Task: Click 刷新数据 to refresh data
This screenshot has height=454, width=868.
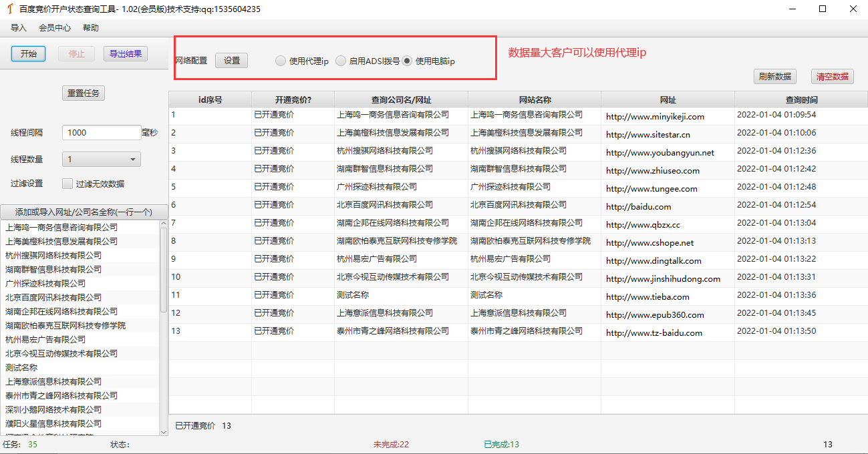Action: pyautogui.click(x=774, y=77)
